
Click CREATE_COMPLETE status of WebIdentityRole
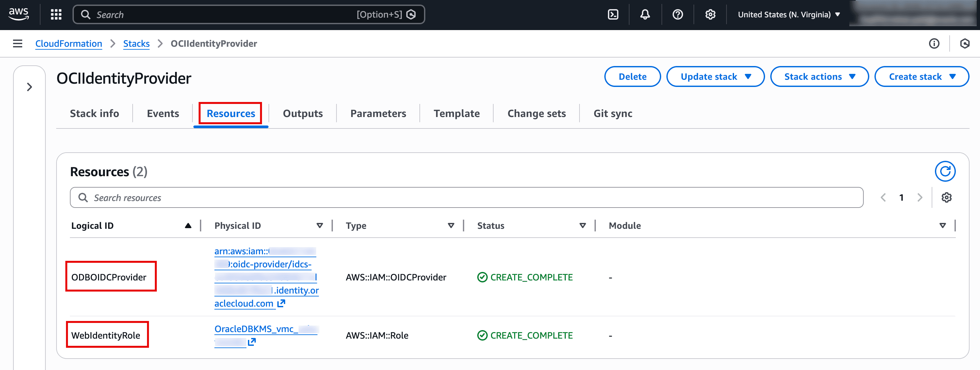pyautogui.click(x=525, y=335)
